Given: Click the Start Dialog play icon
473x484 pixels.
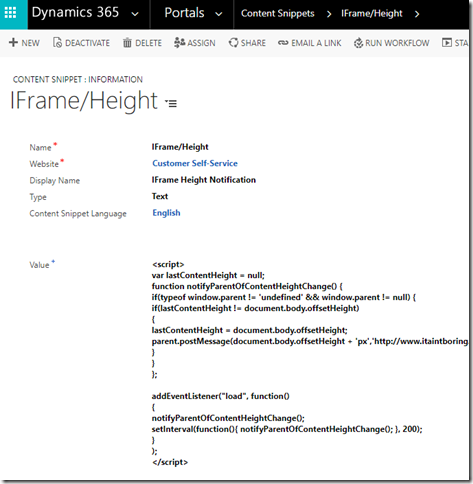Looking at the screenshot, I should pyautogui.click(x=447, y=43).
